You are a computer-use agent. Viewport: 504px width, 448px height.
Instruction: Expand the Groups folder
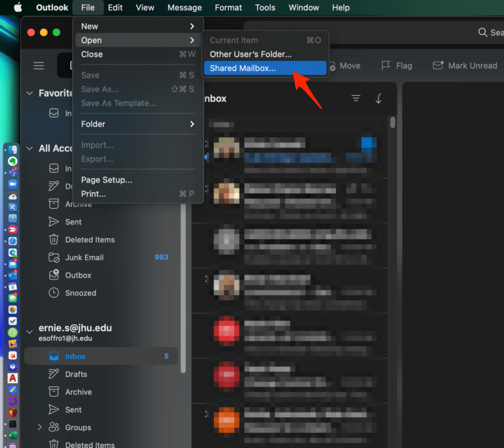(39, 427)
